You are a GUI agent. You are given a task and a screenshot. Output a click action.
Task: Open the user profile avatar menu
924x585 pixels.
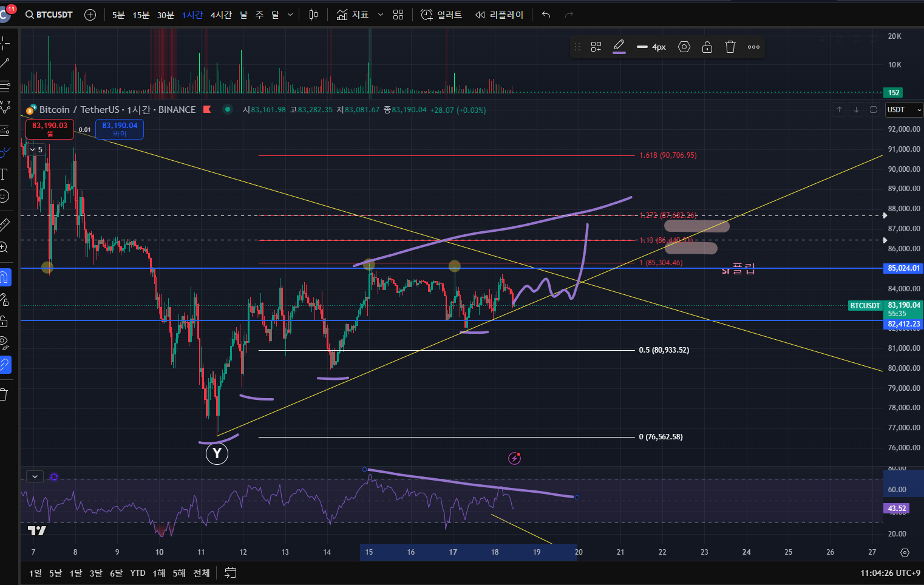pyautogui.click(x=5, y=15)
